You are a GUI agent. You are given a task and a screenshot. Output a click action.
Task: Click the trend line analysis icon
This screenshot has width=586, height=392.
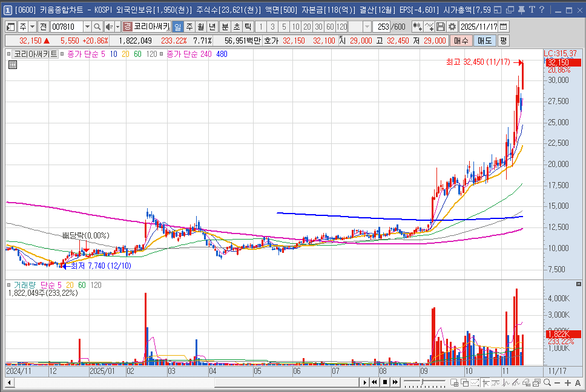click(x=496, y=383)
